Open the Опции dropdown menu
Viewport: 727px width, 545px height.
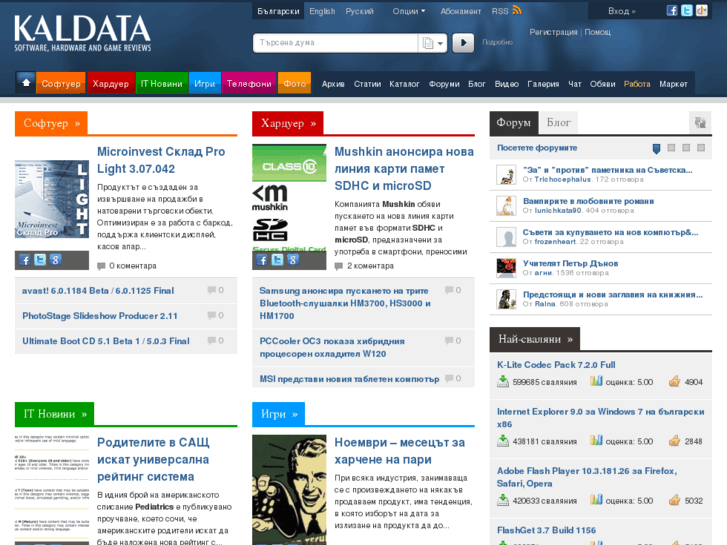408,11
